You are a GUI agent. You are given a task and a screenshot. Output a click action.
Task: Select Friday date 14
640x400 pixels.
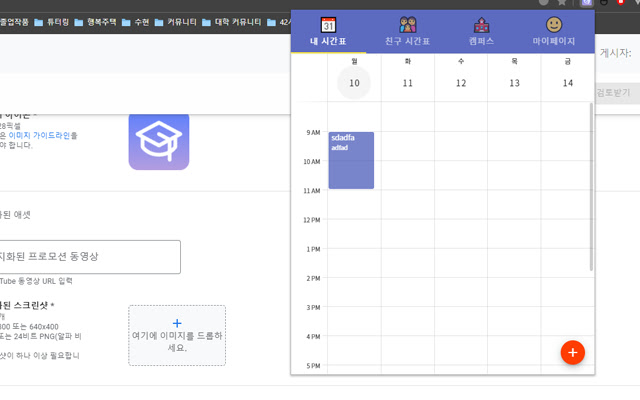[567, 83]
